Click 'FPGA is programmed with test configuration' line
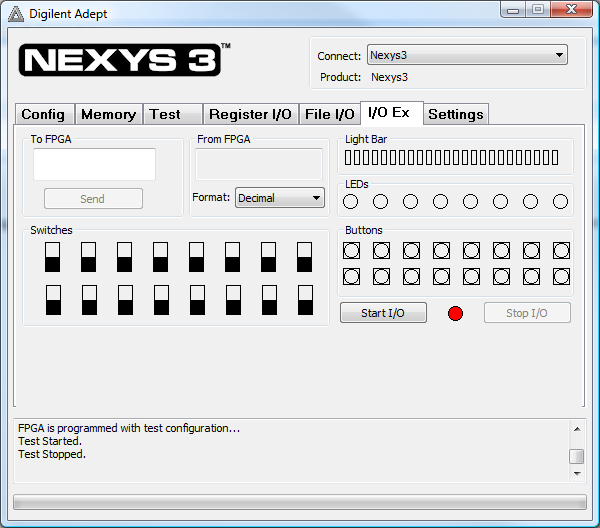600x528 pixels. coord(129,428)
